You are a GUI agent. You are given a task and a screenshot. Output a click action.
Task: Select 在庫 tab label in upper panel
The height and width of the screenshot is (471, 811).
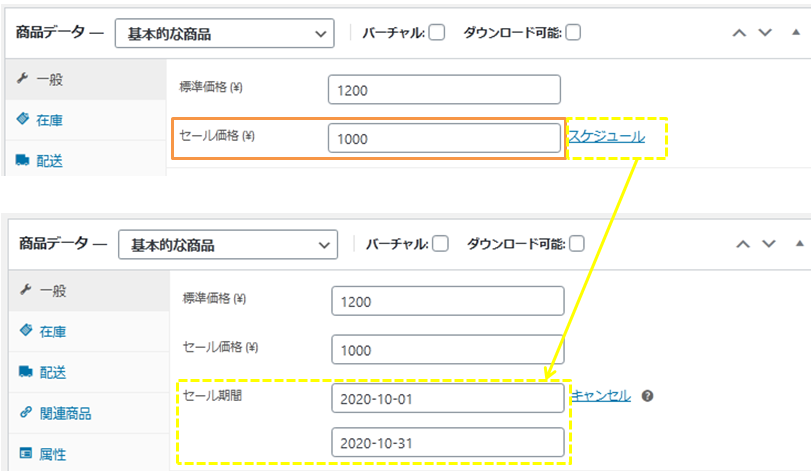point(50,120)
